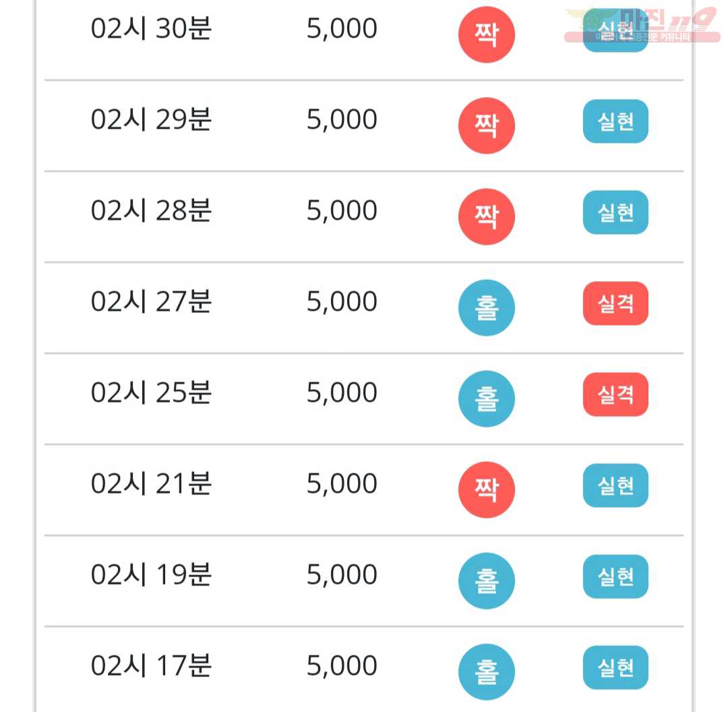728x712 pixels.
Task: Click the 실현 badge in 02시 17분 row
Action: 615,667
